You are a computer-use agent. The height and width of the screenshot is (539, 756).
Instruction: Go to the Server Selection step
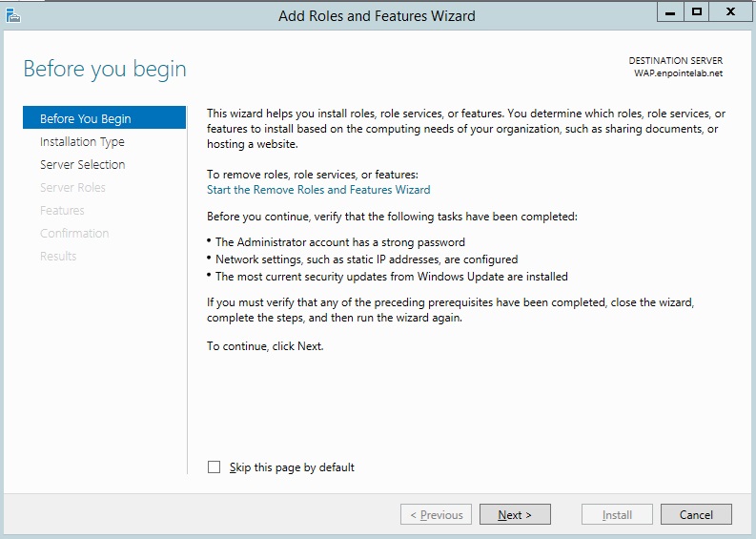coord(82,164)
